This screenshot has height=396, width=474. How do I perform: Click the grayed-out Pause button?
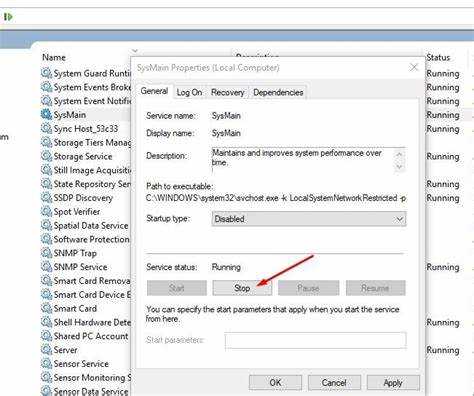pos(308,288)
